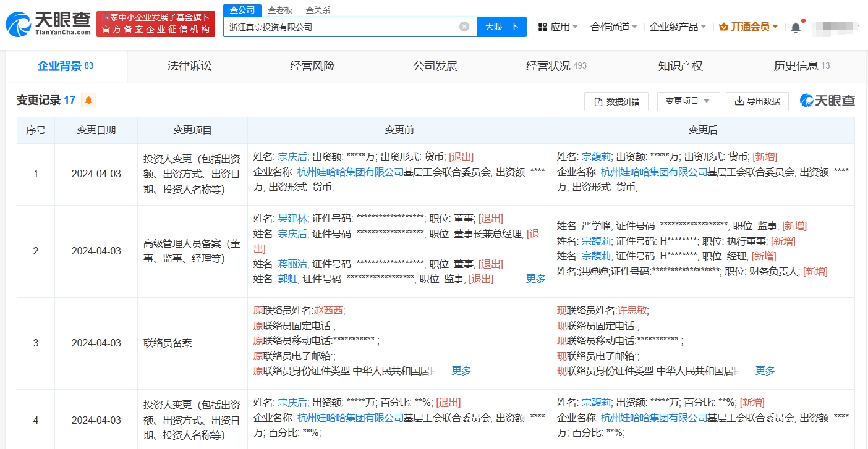This screenshot has height=449, width=868.
Task: Open 宗馥莉 经理 link in row 2
Action: point(596,256)
